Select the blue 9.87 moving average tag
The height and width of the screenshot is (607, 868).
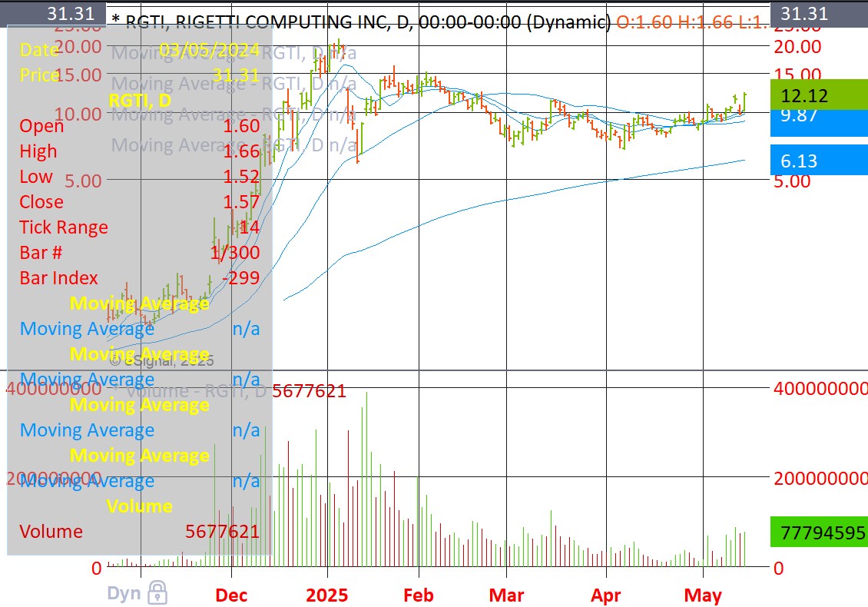coord(819,123)
